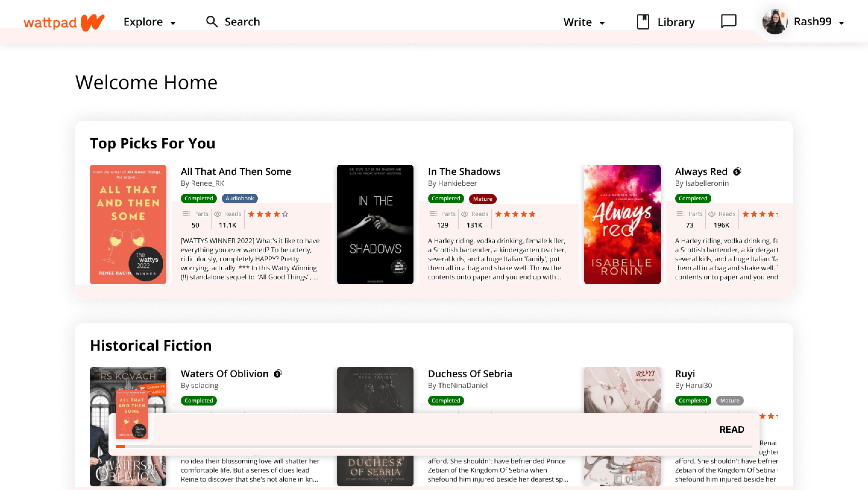Open the messages chat bubble icon
This screenshot has width=868, height=490.
pyautogui.click(x=728, y=21)
